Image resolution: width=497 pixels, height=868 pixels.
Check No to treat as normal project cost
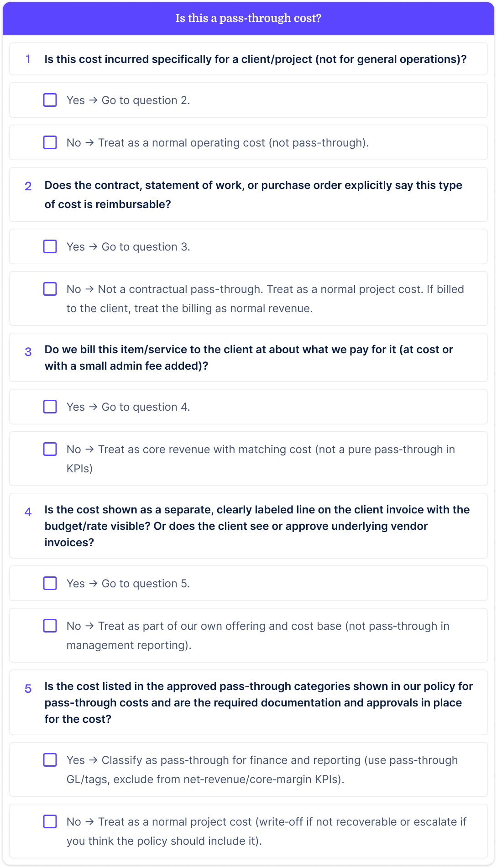(50, 821)
